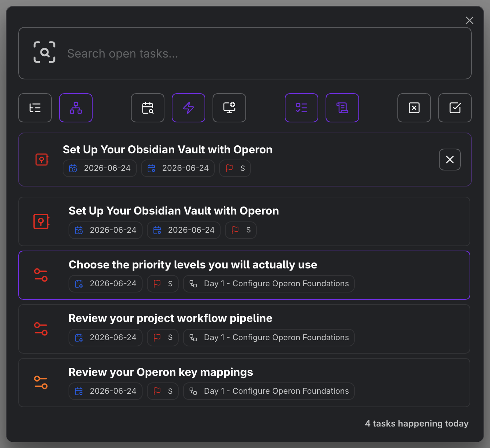
Task: Toggle the hierarchy network filter button
Action: click(76, 108)
